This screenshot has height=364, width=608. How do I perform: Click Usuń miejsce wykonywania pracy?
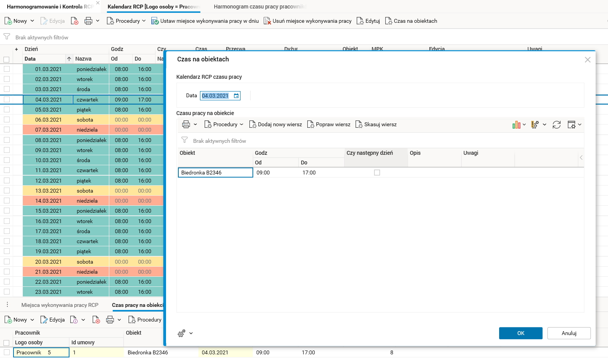pos(308,21)
